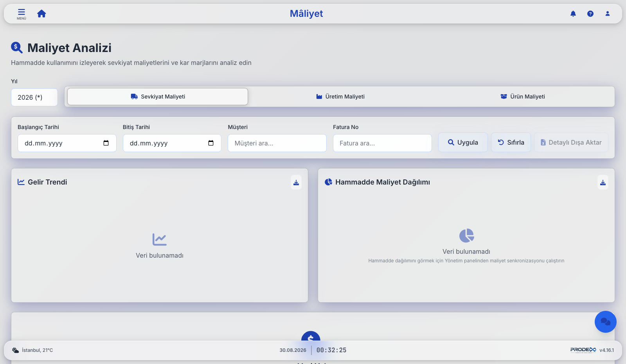Focus the Bitiş Tarihi date field
The height and width of the screenshot is (364, 626).
[x=172, y=143]
